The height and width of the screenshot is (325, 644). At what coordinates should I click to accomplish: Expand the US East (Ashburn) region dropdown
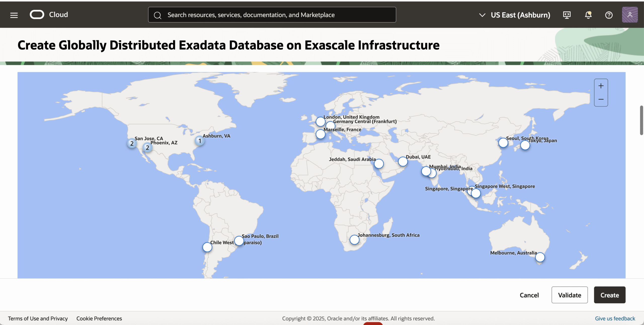[x=515, y=15]
